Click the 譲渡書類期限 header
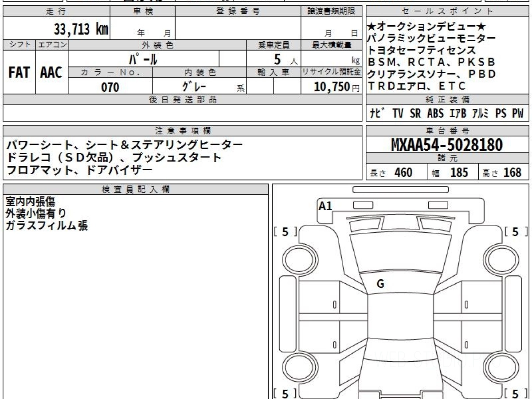Image resolution: width=532 pixels, height=399 pixels. (x=331, y=11)
